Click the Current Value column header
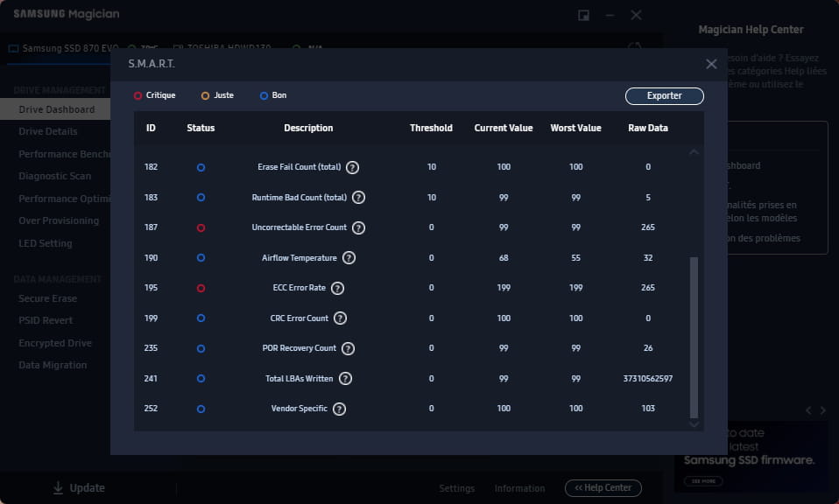Image resolution: width=839 pixels, height=504 pixels. point(504,129)
